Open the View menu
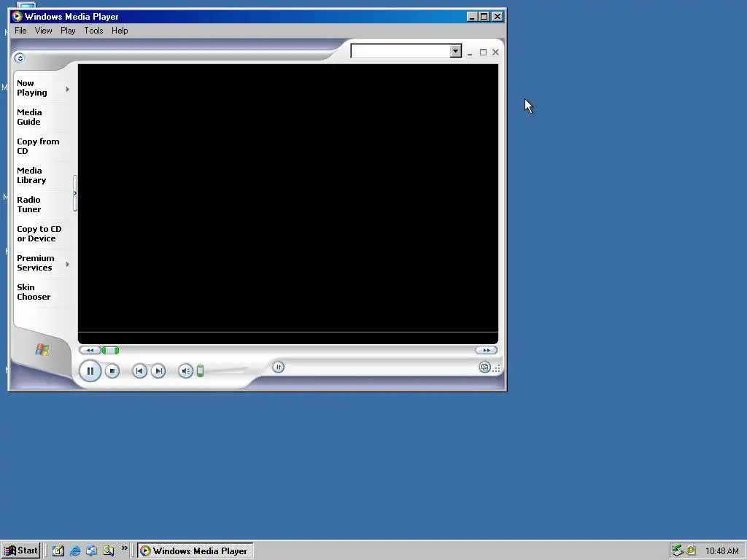This screenshot has height=560, width=747. 43,31
